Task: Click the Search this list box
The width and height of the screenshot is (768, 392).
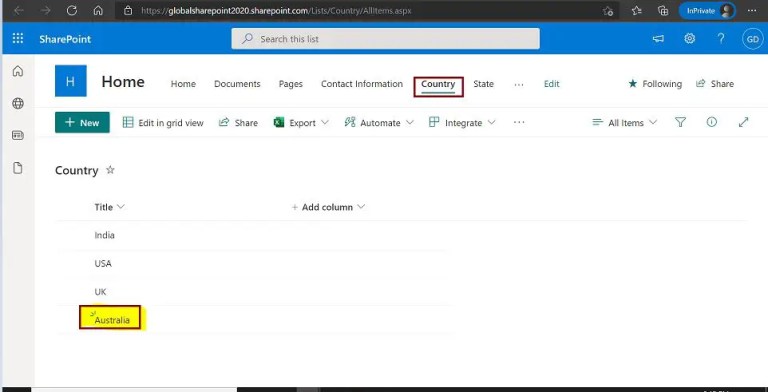Action: (x=385, y=39)
